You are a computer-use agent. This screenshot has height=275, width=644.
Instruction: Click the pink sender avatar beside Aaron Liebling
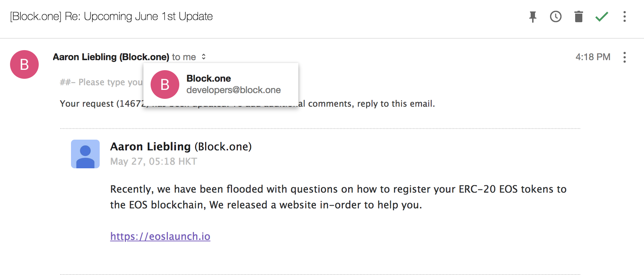tap(24, 64)
